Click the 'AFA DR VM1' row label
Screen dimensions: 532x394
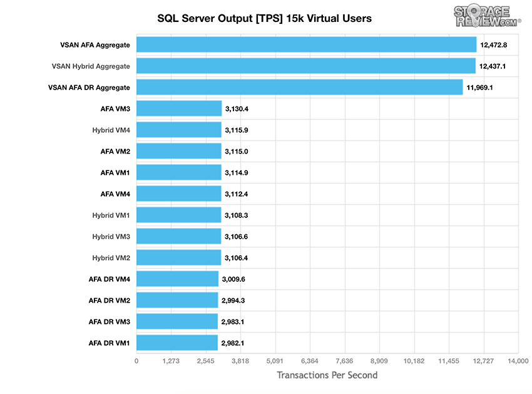(x=110, y=343)
